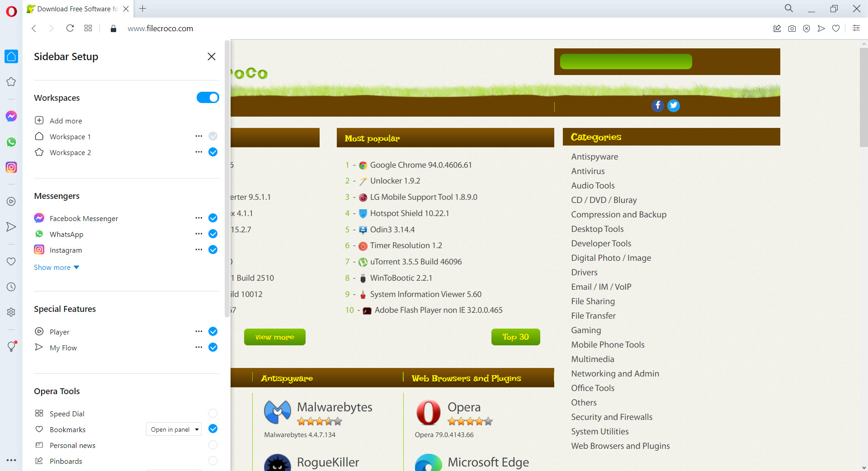Image resolution: width=868 pixels, height=471 pixels.
Task: Click Add more workspaces
Action: (x=59, y=121)
